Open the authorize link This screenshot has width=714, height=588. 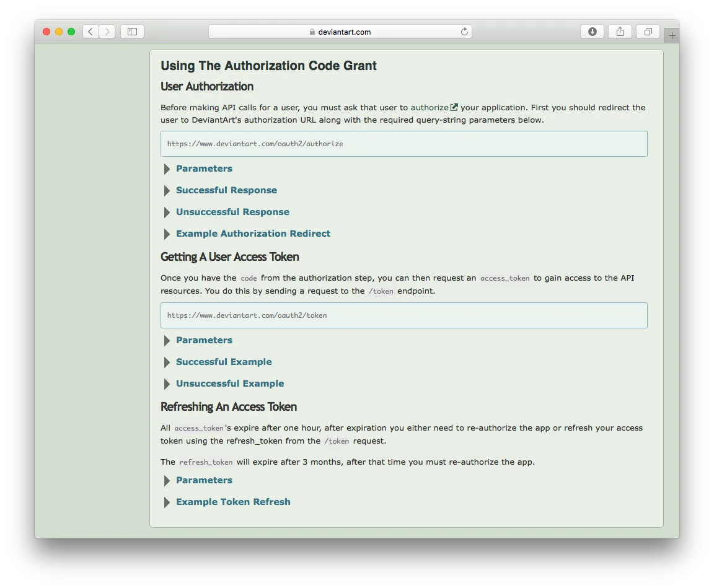coord(430,107)
